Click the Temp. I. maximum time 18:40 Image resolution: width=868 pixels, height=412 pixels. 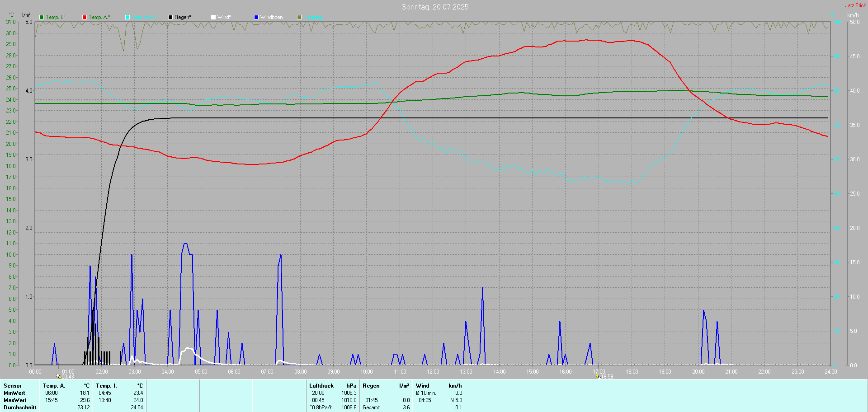105,400
